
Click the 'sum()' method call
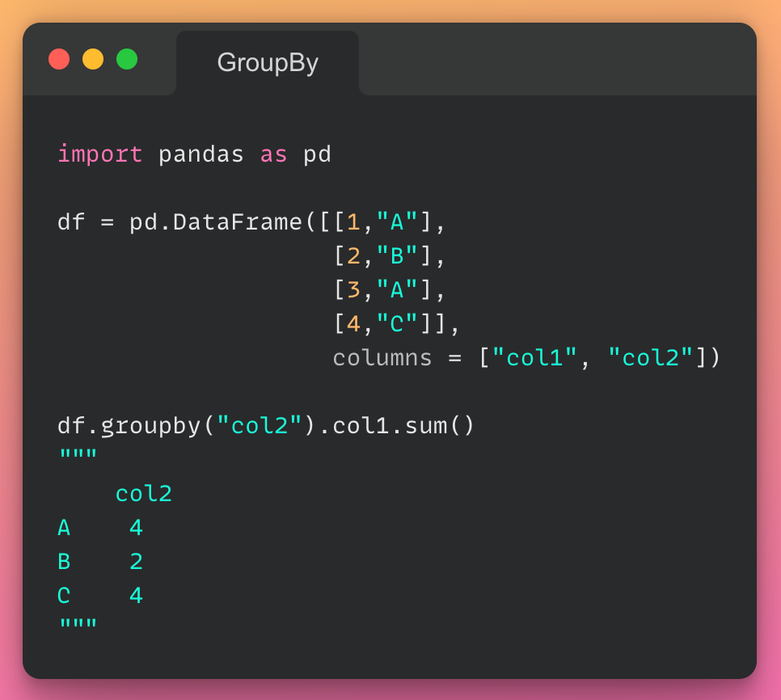pos(439,426)
